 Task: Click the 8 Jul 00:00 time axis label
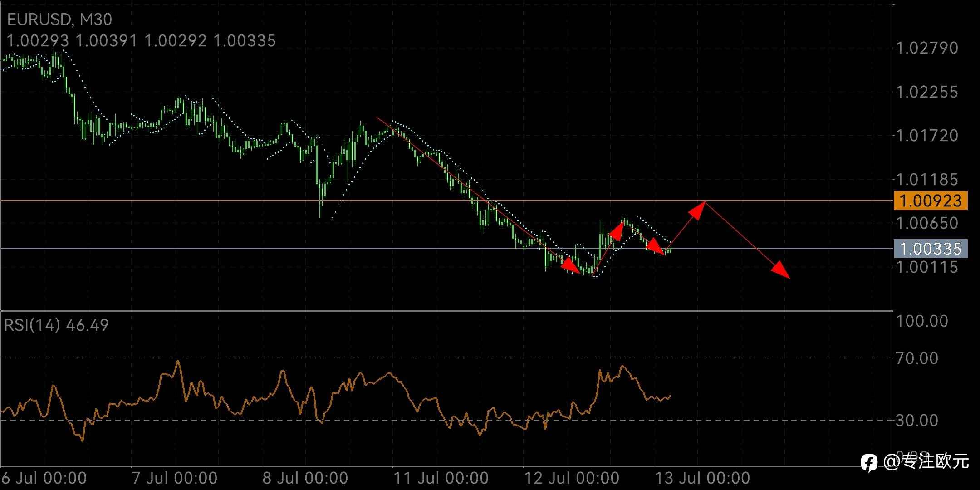(305, 478)
